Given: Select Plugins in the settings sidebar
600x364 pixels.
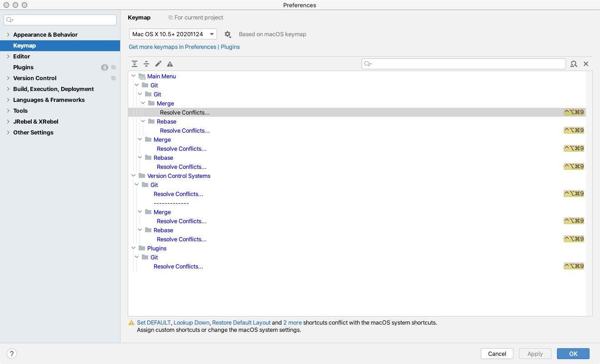Looking at the screenshot, I should click(x=60, y=67).
